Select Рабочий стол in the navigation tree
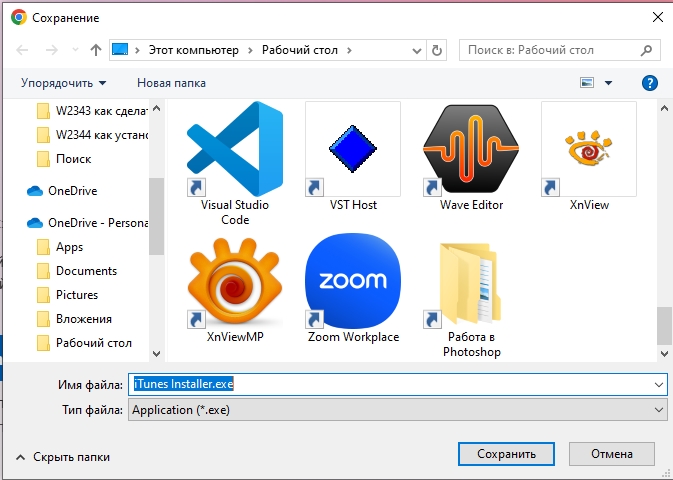This screenshot has width=673, height=480. pyautogui.click(x=85, y=343)
